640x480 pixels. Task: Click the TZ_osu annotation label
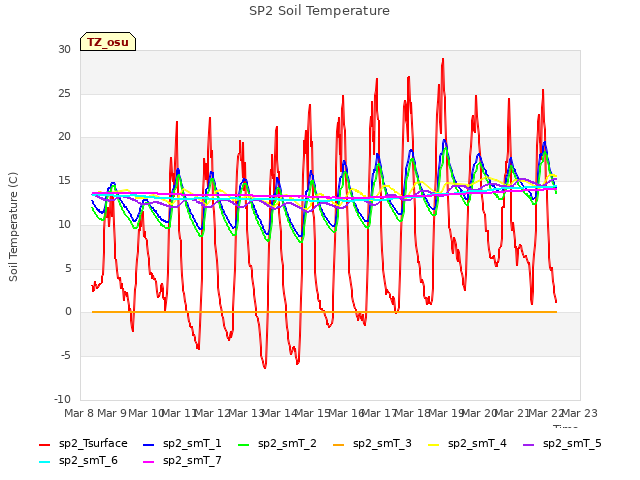pos(108,42)
